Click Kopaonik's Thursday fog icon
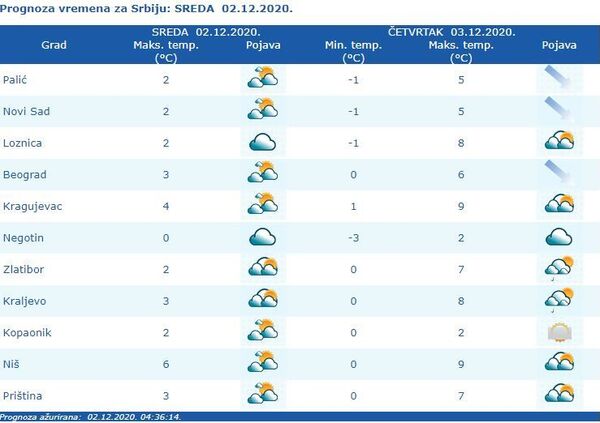The image size is (600, 423). coord(558,331)
